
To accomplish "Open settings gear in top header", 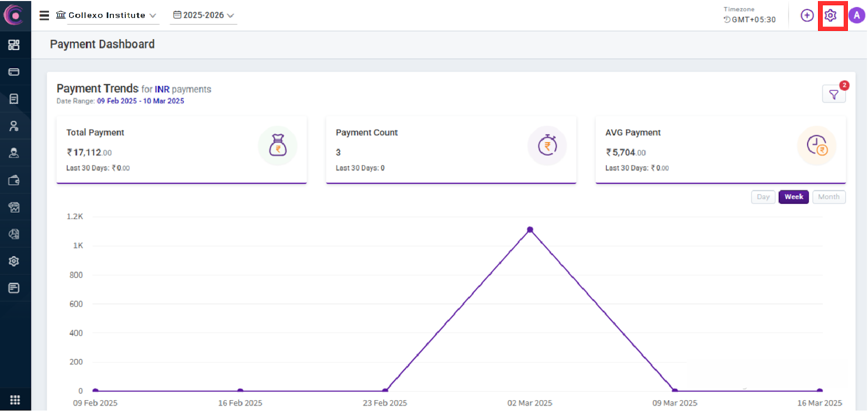I will point(830,15).
